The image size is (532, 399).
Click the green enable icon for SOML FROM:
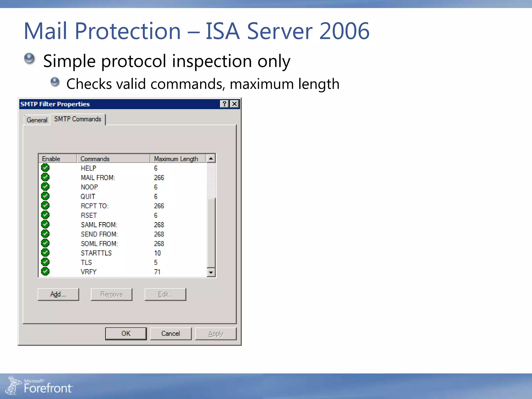[x=45, y=243]
